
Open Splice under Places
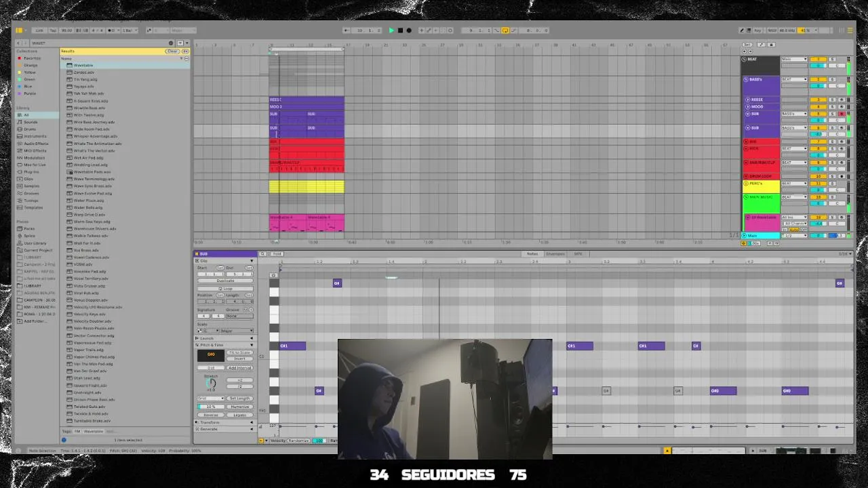click(x=29, y=235)
